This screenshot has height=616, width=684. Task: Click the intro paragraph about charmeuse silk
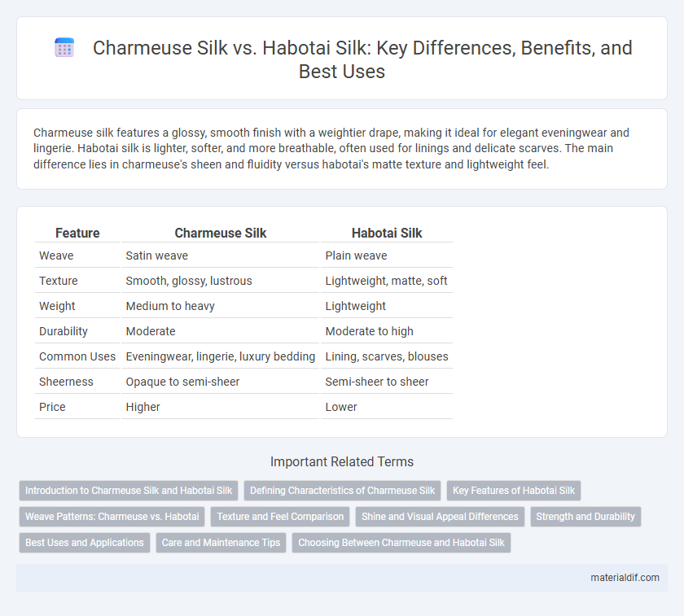[x=331, y=149]
